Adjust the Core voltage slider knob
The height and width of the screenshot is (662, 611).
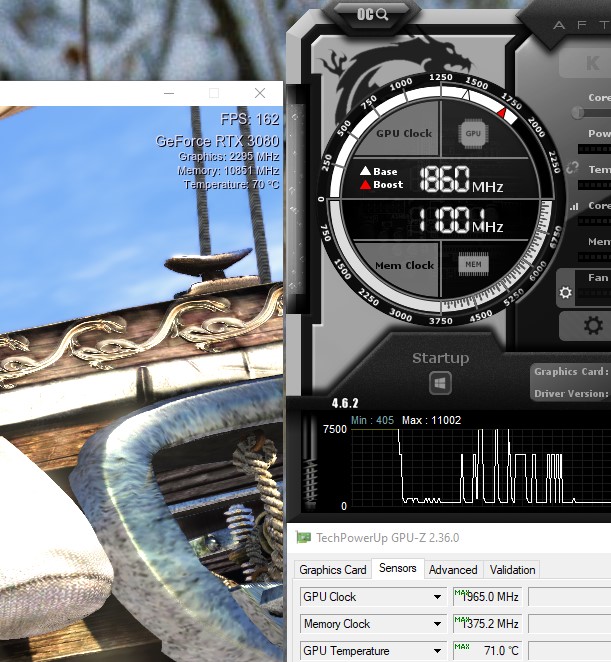578,112
